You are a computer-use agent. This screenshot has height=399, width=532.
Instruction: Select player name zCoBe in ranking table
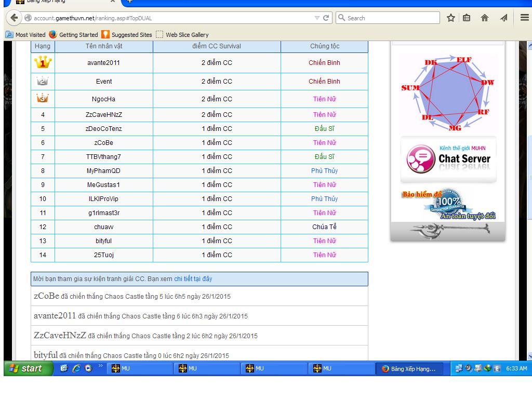tap(104, 143)
